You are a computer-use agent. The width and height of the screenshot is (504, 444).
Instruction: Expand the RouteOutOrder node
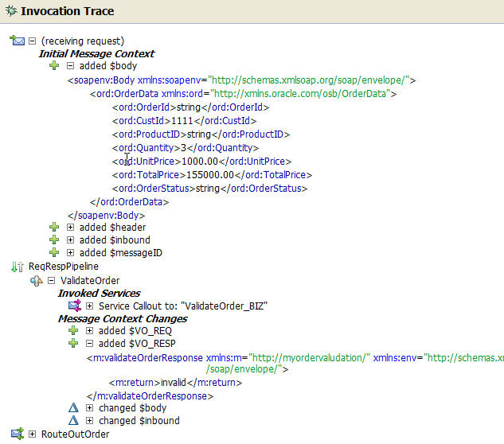32,434
